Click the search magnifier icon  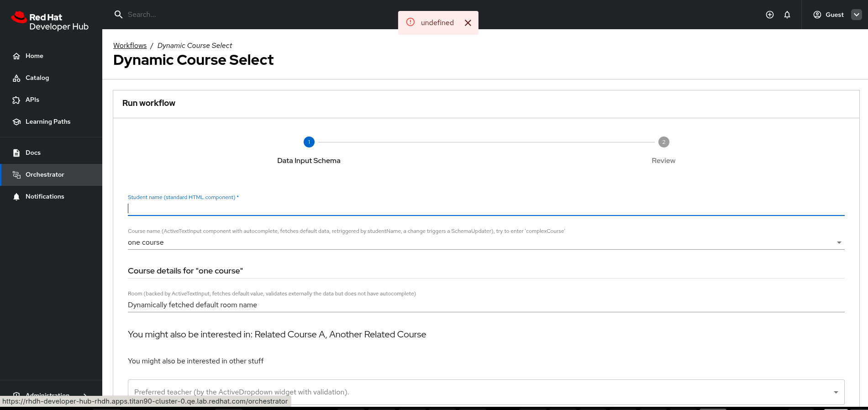coord(118,15)
